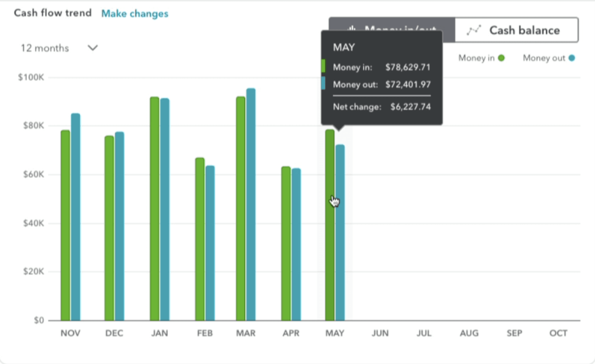Click the Cash balance line chart icon
Viewport: 595px width, 364px height.
(x=474, y=30)
